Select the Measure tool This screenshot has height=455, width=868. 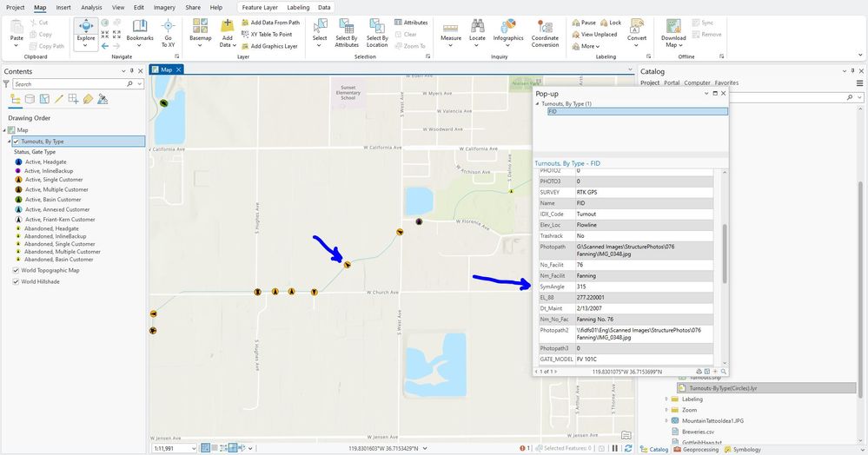tap(451, 33)
